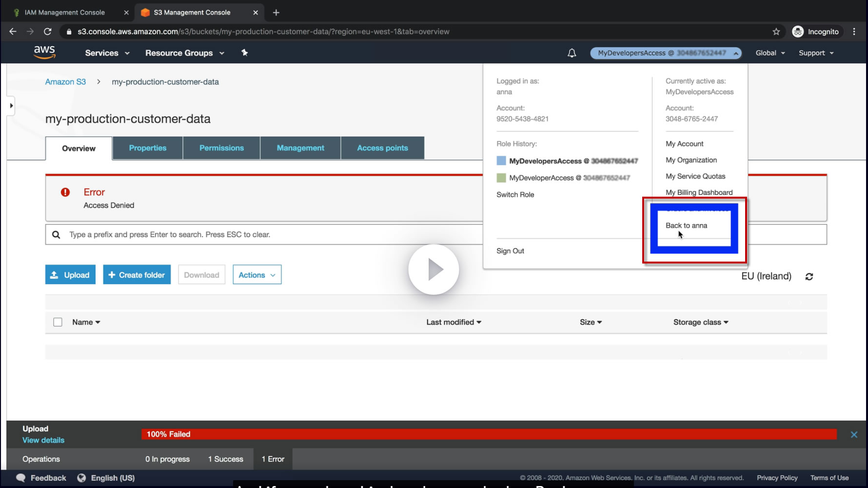
Task: Sort by Last modified column
Action: click(454, 322)
